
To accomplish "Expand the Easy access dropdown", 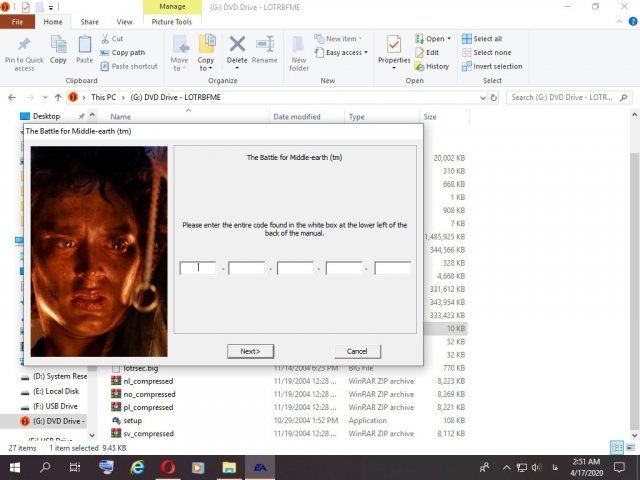I will (x=346, y=52).
